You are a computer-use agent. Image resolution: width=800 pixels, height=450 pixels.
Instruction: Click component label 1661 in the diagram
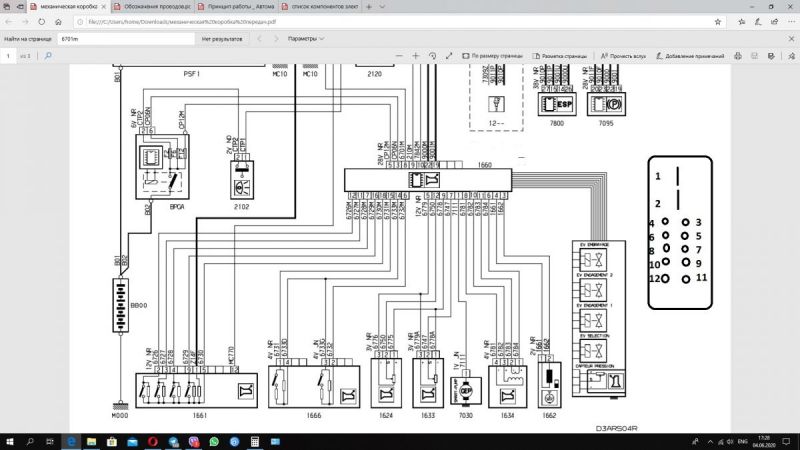[x=199, y=415]
